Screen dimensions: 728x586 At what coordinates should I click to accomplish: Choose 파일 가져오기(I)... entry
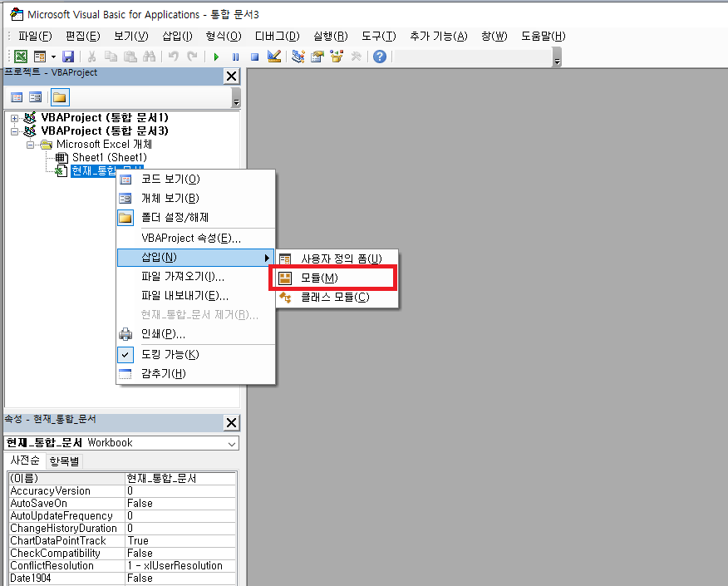[196, 277]
